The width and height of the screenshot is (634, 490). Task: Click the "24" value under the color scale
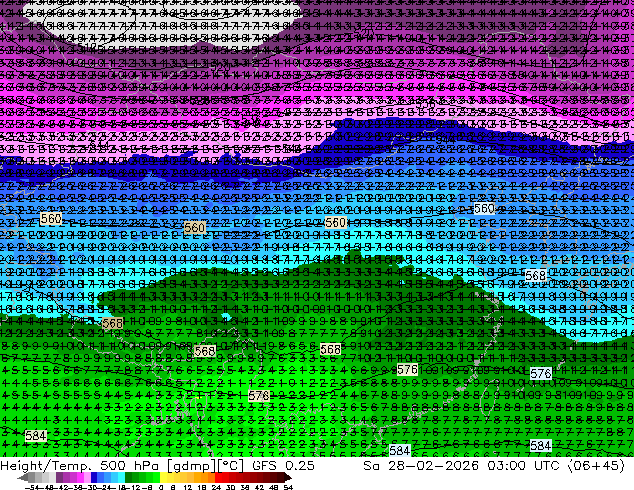[x=216, y=487]
